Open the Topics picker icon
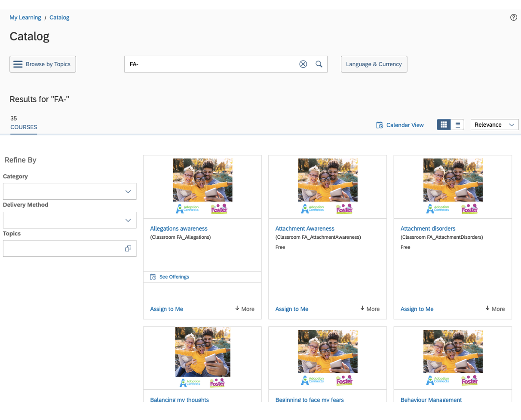Viewport: 521px width, 420px height. pyautogui.click(x=128, y=248)
